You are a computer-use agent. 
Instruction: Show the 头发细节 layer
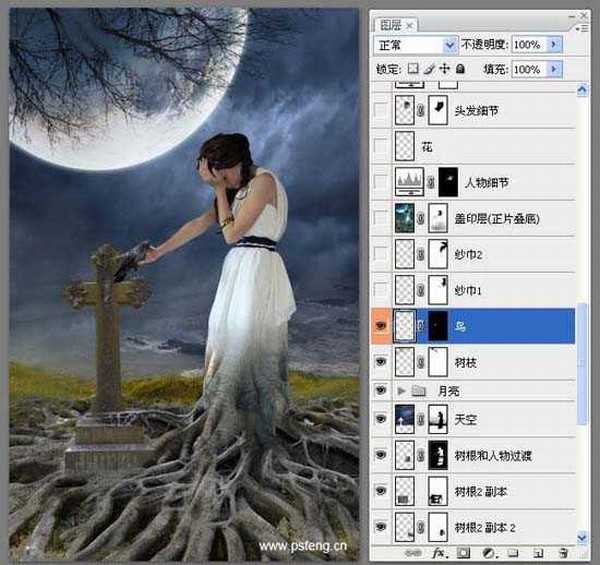point(380,111)
